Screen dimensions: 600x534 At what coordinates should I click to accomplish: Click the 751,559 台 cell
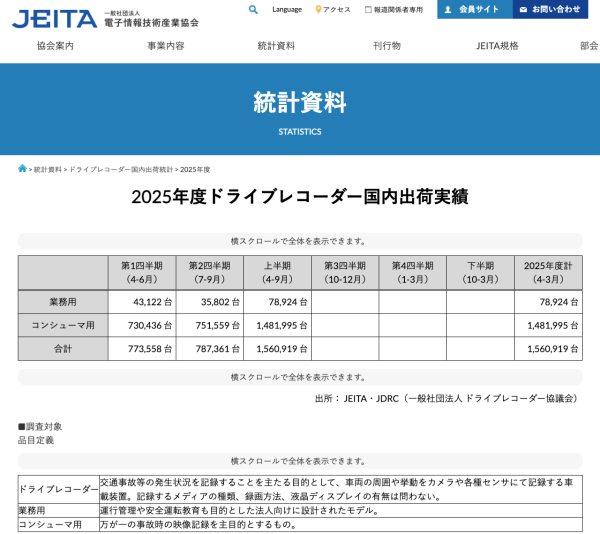(x=210, y=325)
